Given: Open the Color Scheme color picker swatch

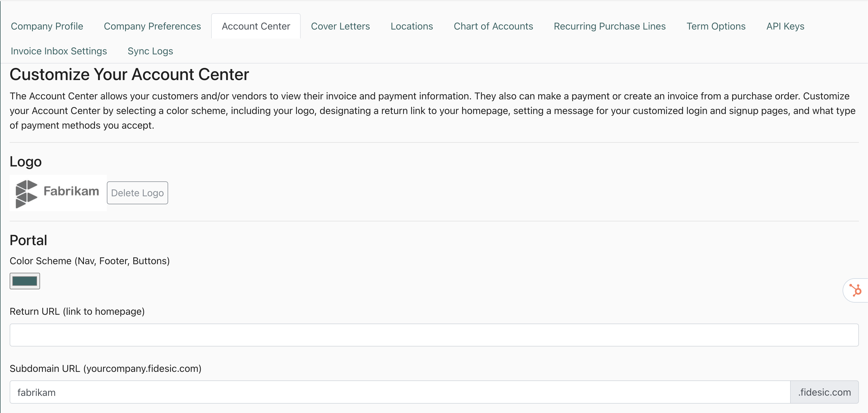Looking at the screenshot, I should click(25, 281).
